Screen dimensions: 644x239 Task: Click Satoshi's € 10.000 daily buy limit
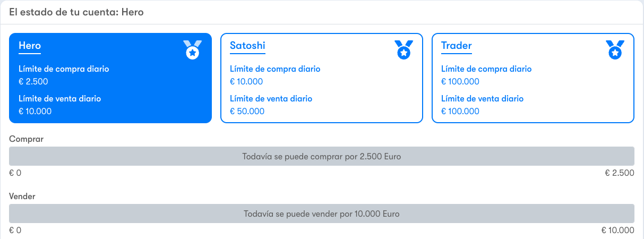click(246, 82)
